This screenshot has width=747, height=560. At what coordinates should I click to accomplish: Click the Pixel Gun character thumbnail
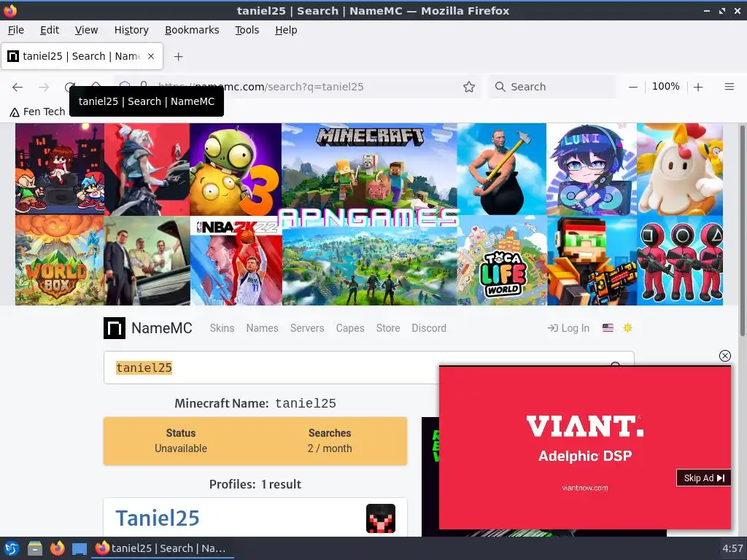click(x=592, y=261)
